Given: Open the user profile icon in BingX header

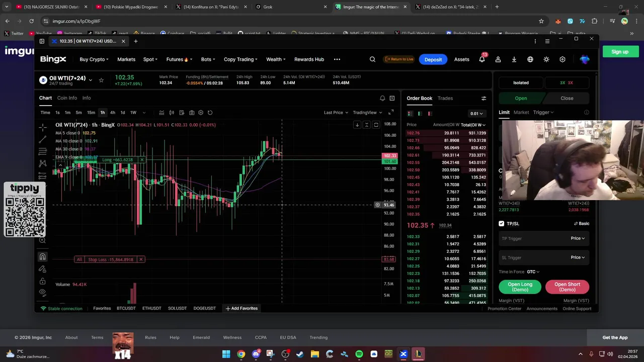Looking at the screenshot, I should pos(498,59).
